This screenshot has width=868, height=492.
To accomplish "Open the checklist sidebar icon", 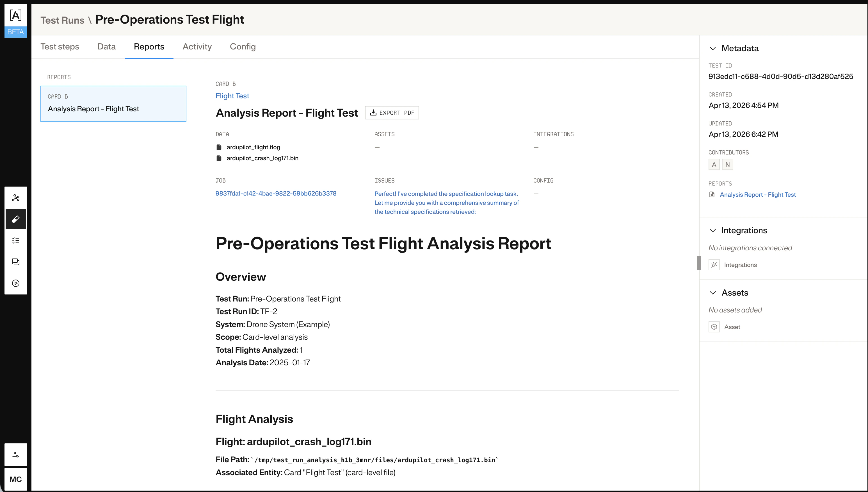I will (15, 240).
